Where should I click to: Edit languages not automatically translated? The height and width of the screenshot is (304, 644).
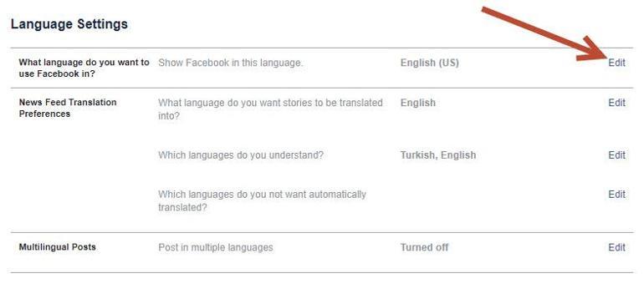point(616,194)
